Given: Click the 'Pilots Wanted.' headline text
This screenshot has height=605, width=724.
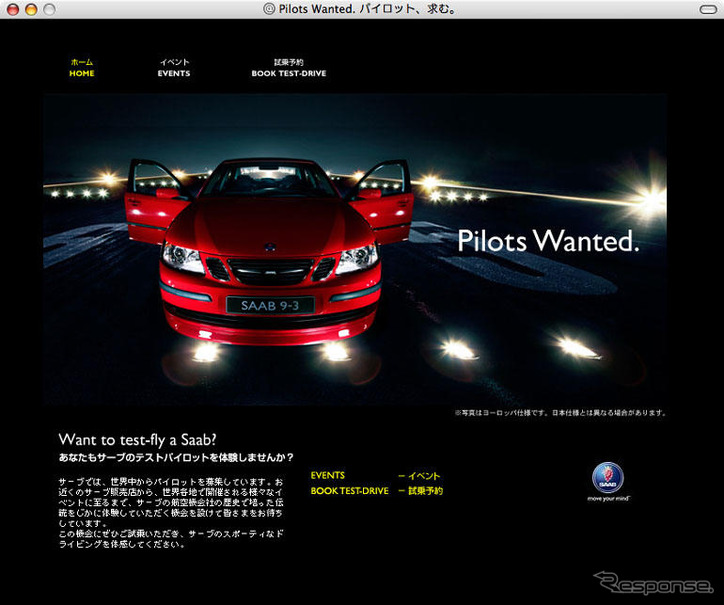Looking at the screenshot, I should (x=548, y=241).
